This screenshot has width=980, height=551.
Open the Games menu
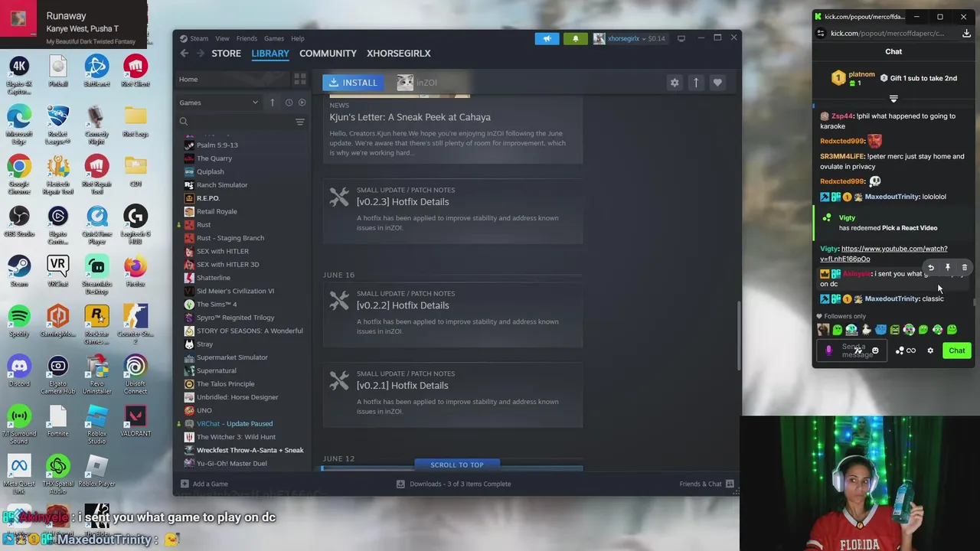click(274, 38)
